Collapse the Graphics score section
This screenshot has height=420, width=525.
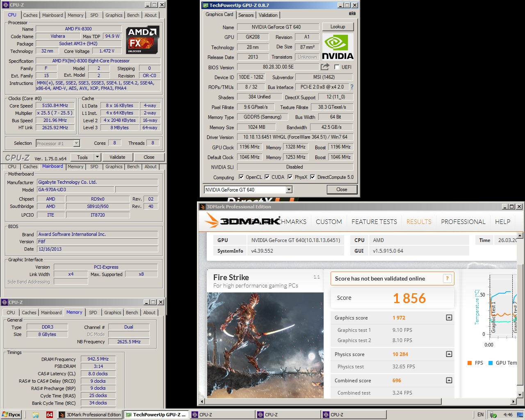click(449, 317)
